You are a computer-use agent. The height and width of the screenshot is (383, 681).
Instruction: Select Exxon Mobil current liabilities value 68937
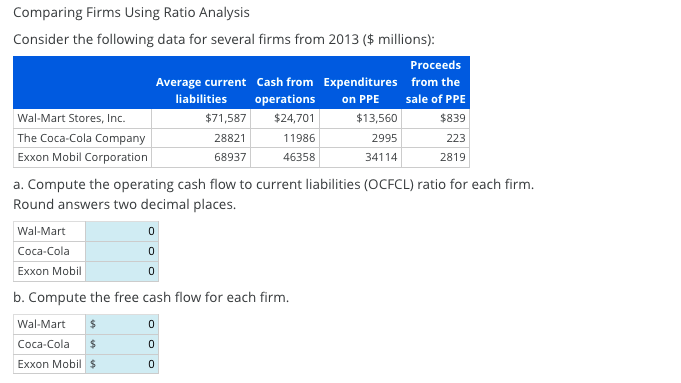(230, 157)
